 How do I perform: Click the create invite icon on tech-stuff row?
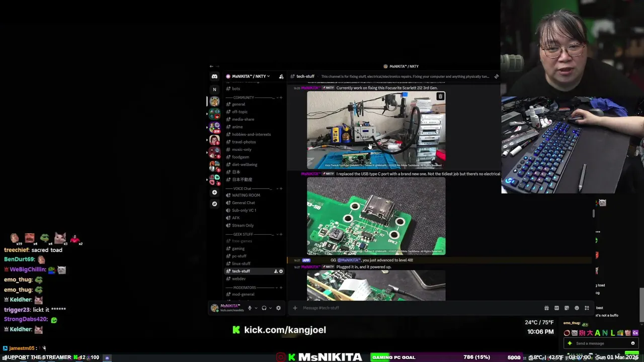pos(276,271)
